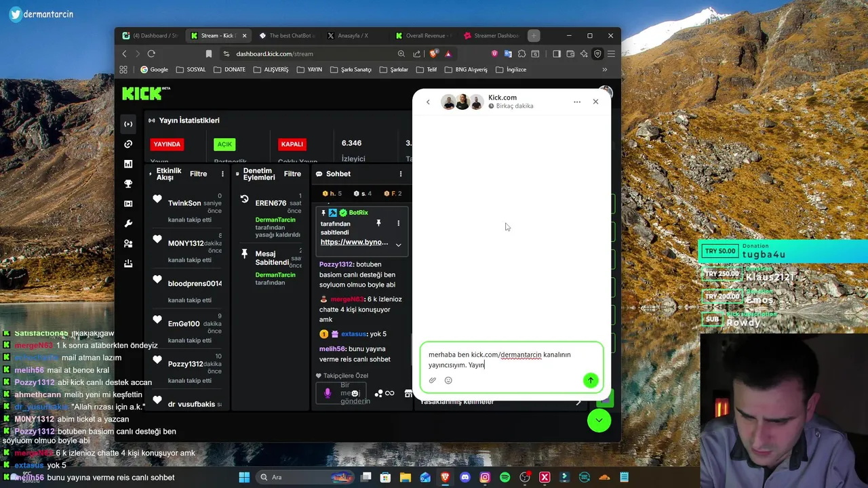Click follower TwinkSon in Etkinlik Akışı
The image size is (868, 488).
pos(184,203)
